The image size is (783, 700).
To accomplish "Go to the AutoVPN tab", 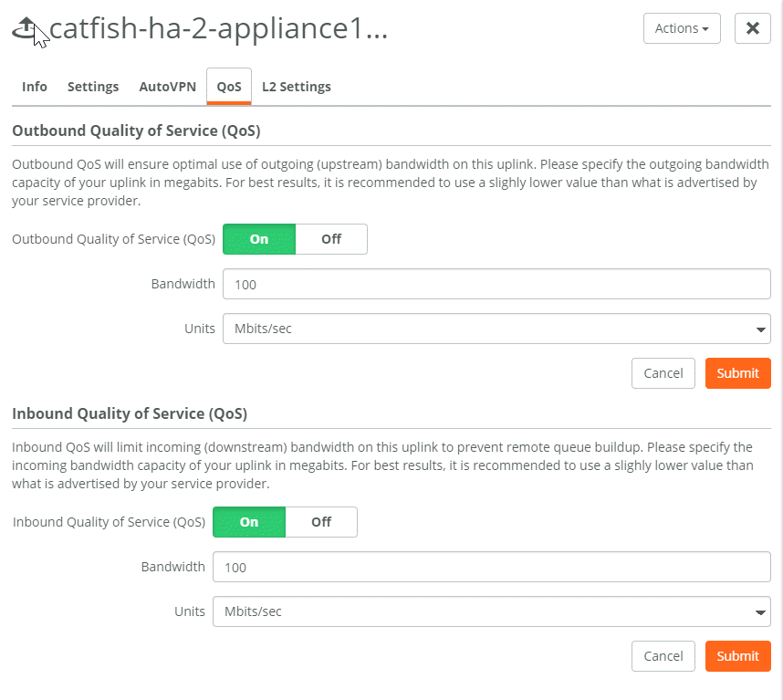I will pyautogui.click(x=167, y=87).
